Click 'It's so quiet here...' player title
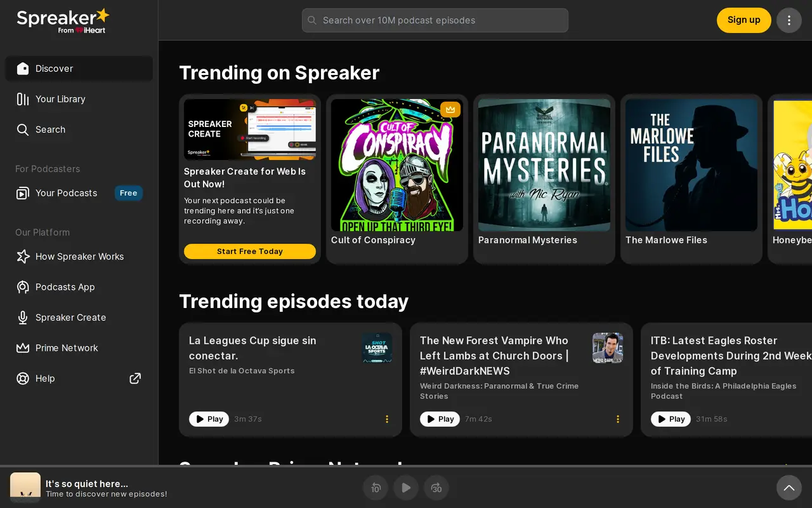This screenshot has height=508, width=812. click(87, 484)
